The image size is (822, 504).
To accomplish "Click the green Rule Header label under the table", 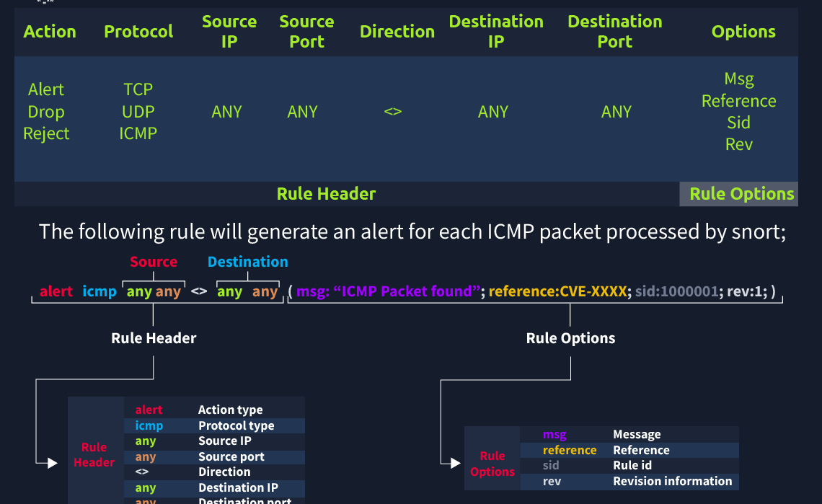I will coord(326,194).
